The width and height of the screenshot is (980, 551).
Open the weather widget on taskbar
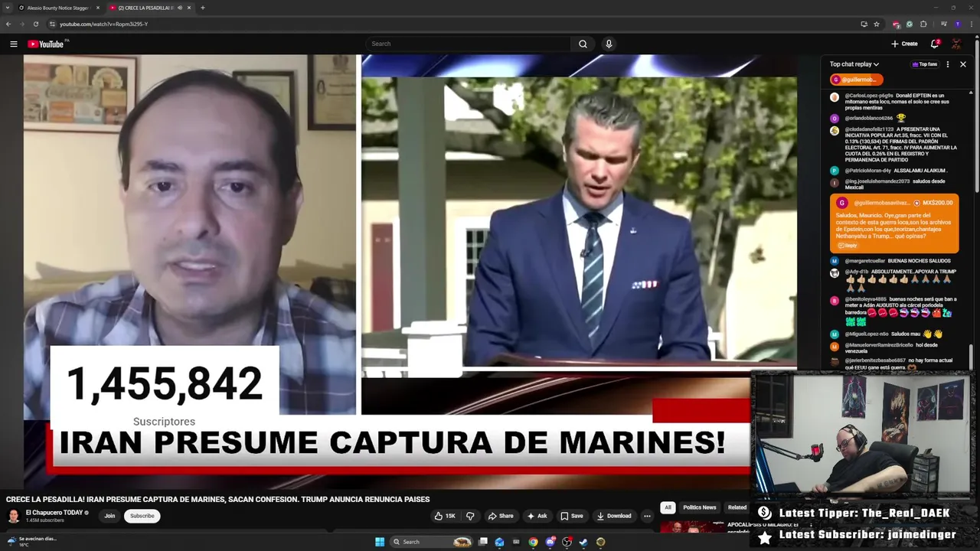(32, 541)
